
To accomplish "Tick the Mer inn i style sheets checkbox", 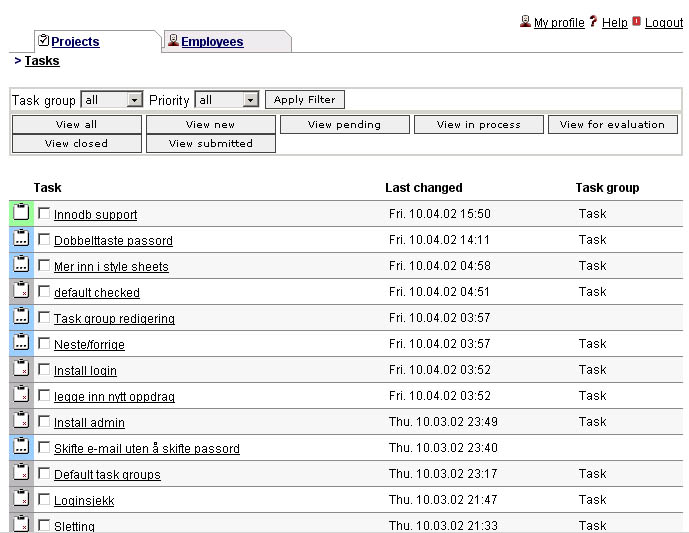I will tap(44, 265).
